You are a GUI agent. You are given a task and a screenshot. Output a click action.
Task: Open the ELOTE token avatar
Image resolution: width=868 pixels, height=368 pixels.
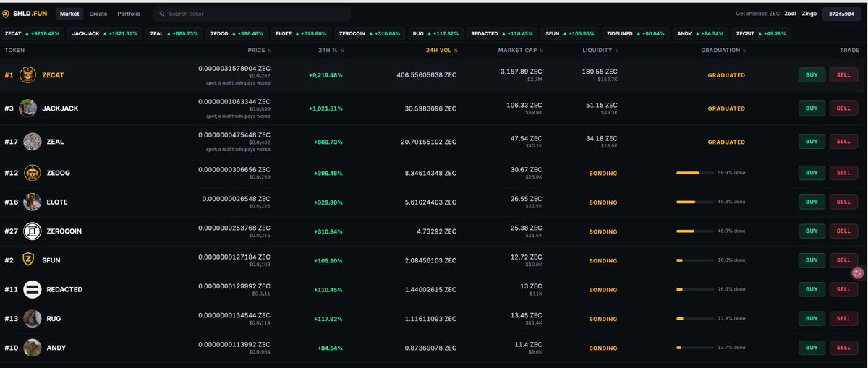click(32, 202)
